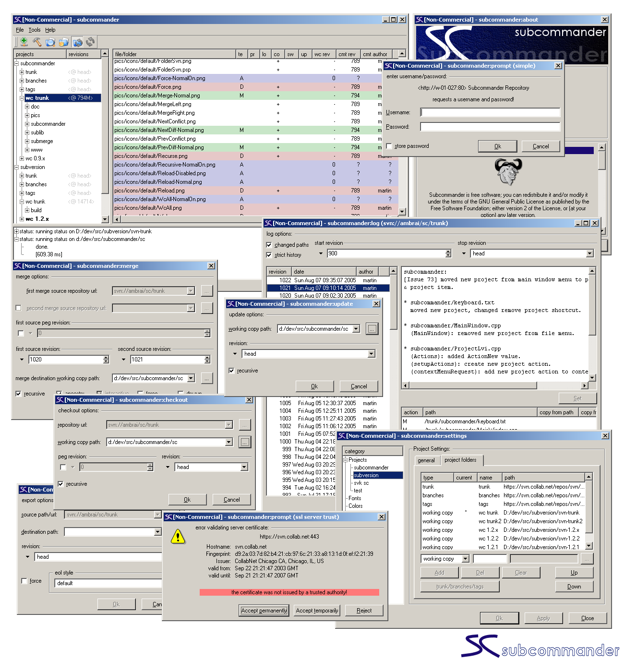This screenshot has width=624, height=672.
Task: Browse for first merge source repository url
Action: click(207, 291)
